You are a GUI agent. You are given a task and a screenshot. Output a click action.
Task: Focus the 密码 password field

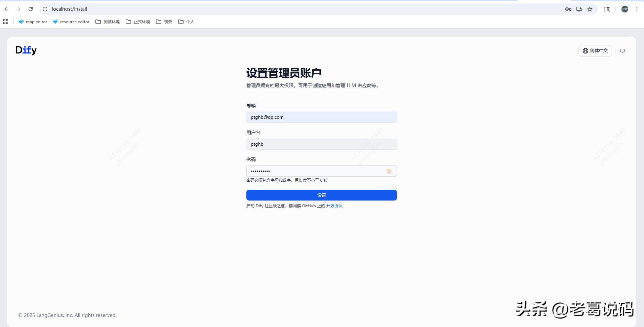tap(321, 171)
